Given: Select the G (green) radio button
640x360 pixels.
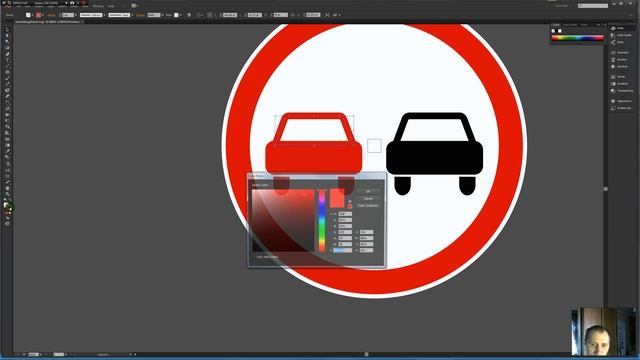Looking at the screenshot, I should [331, 238].
